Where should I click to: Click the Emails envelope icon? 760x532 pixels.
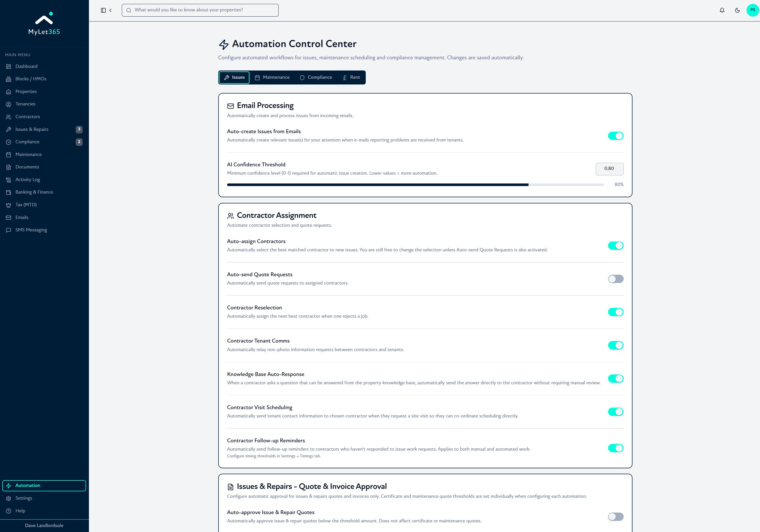[9, 217]
